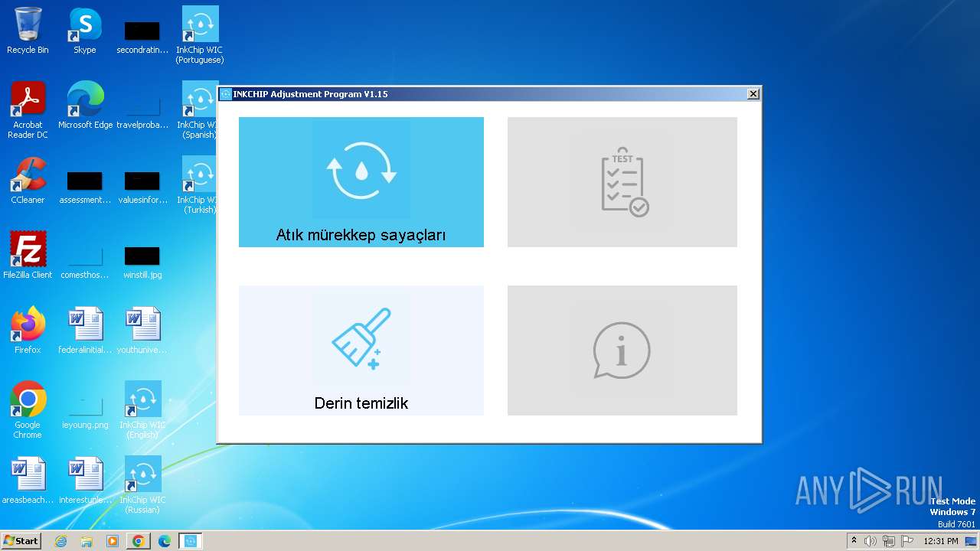Show hidden system tray icons
Viewport: 980px width, 551px height.
[854, 541]
